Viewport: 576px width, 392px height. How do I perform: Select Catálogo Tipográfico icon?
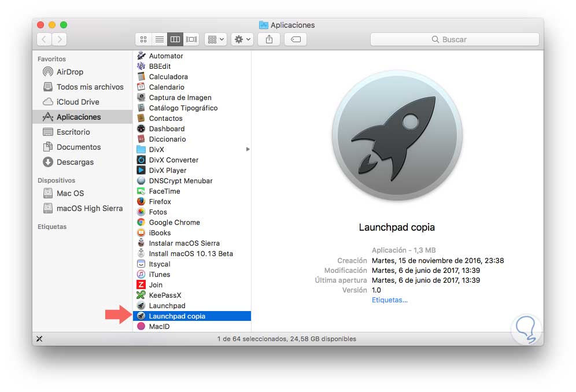[x=141, y=108]
